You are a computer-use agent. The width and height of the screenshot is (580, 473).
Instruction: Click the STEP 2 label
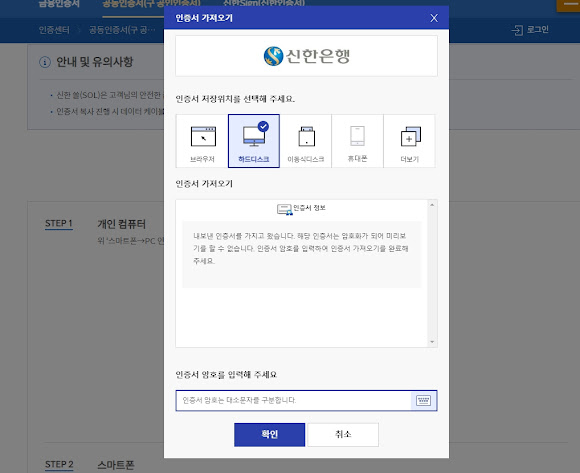pos(59,464)
